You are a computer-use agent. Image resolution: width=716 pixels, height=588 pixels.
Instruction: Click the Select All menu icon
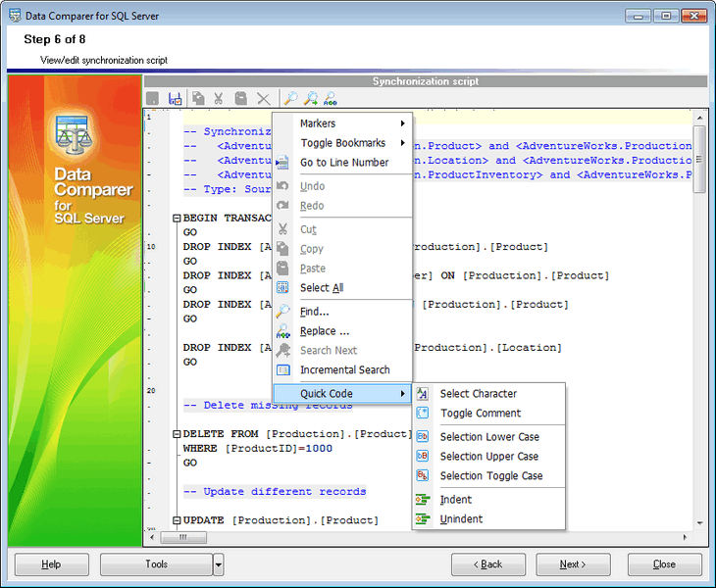click(282, 287)
